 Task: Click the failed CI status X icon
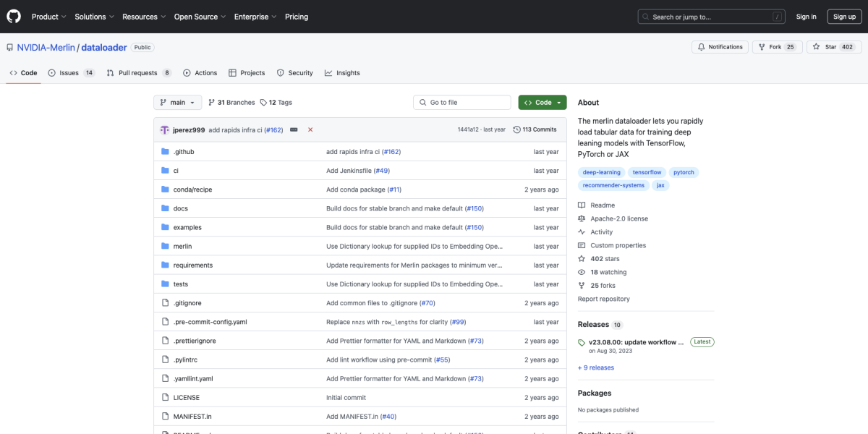coord(310,129)
